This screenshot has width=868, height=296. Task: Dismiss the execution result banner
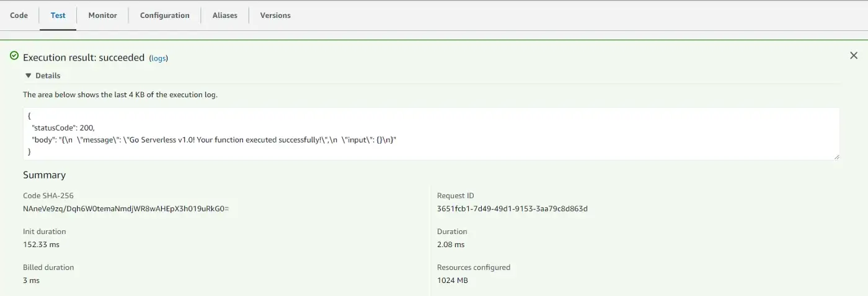tap(854, 56)
